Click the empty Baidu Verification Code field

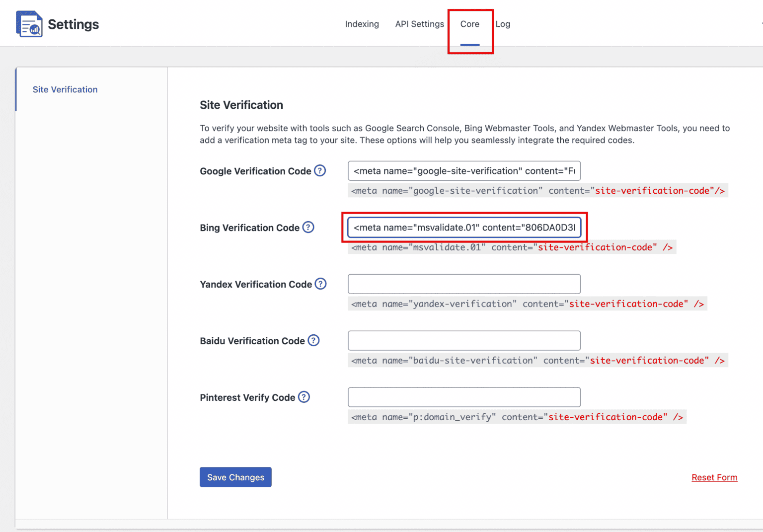[x=464, y=340]
